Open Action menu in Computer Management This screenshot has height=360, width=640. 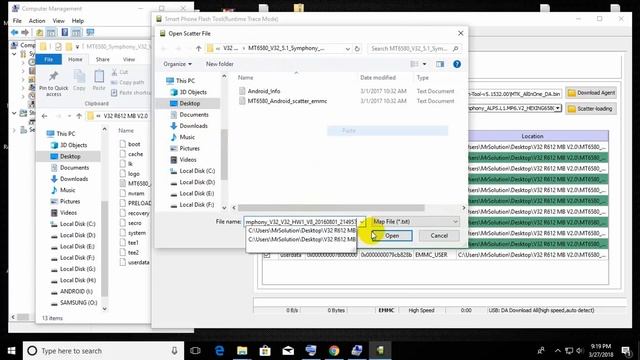pos(37,21)
